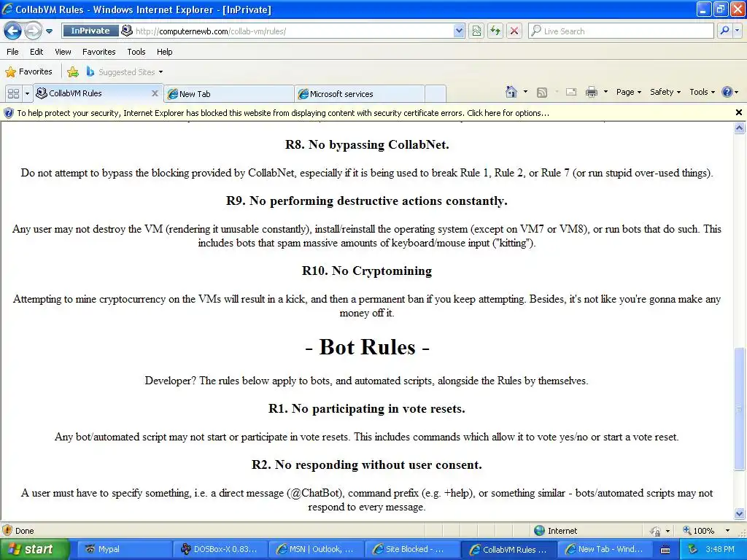Open the View menu
Screen dimensions: 747x560
(x=63, y=52)
